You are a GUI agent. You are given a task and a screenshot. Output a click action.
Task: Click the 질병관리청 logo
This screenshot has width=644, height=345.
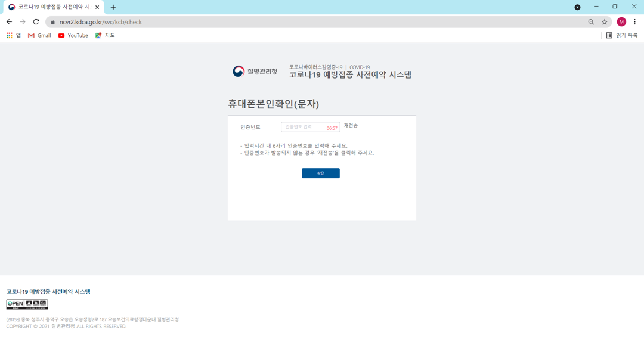[x=255, y=72]
